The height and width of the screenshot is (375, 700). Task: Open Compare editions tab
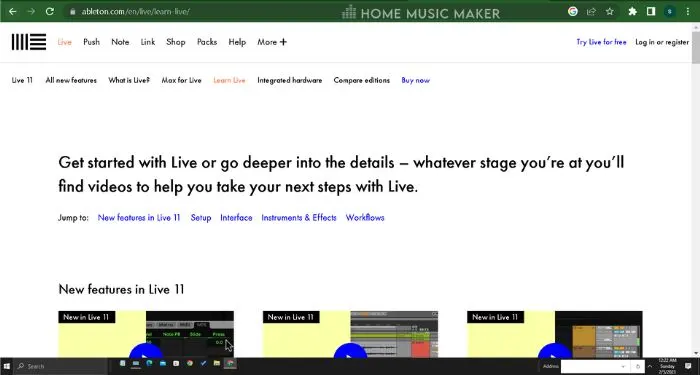click(362, 80)
